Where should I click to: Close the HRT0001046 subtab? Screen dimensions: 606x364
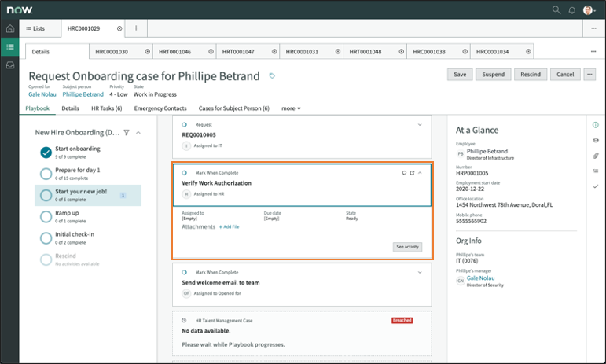[211, 51]
